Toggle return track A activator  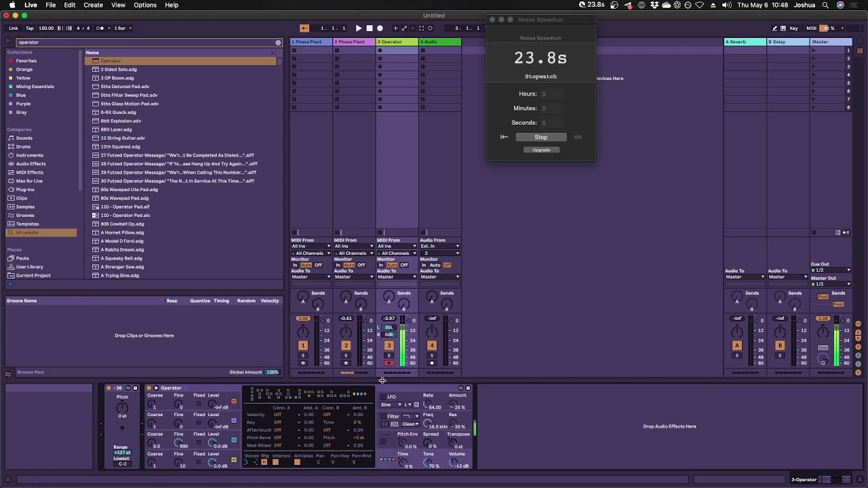coord(737,346)
